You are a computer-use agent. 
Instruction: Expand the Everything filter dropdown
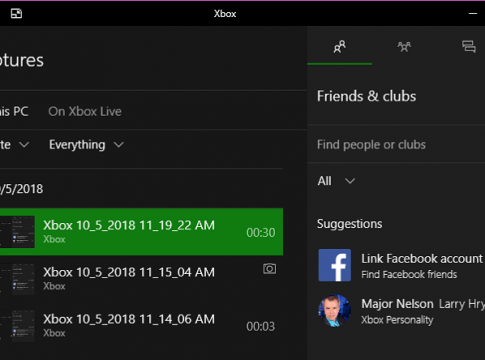[87, 145]
